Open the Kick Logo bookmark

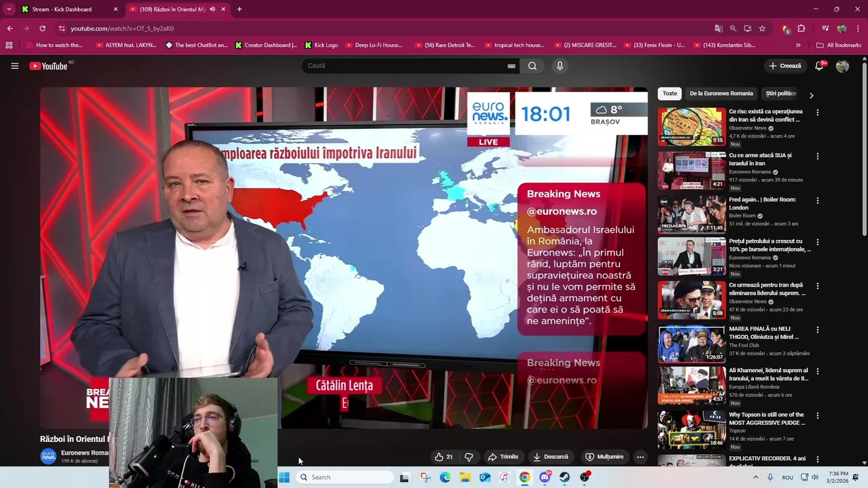(x=321, y=45)
